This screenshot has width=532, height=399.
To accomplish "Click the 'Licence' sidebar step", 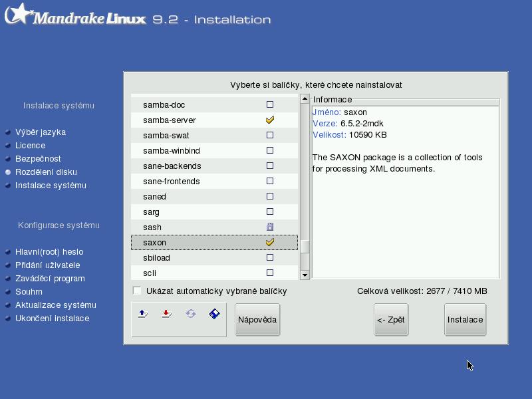I will tap(30, 145).
